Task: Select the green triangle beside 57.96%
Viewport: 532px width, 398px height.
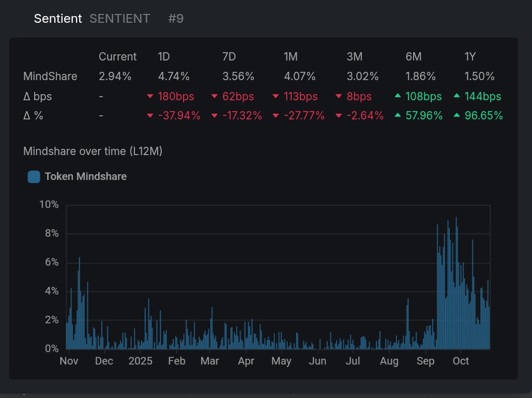Action: click(399, 115)
